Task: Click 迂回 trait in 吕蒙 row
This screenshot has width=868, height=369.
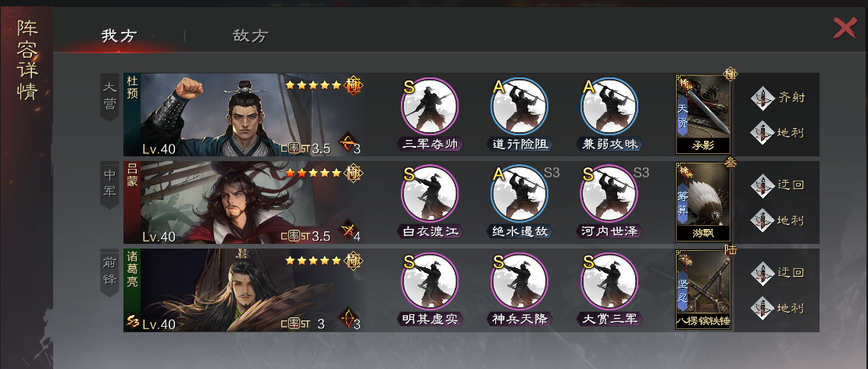Action: pos(778,185)
